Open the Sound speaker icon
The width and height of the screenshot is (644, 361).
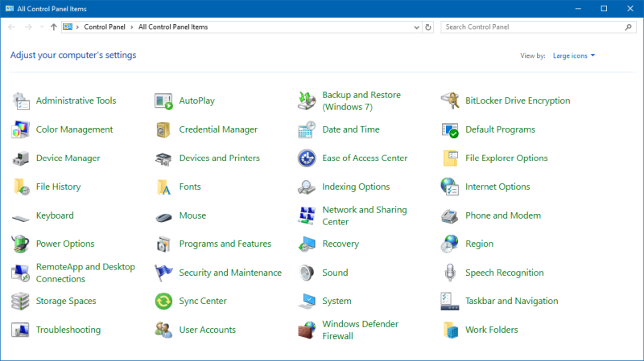point(307,273)
